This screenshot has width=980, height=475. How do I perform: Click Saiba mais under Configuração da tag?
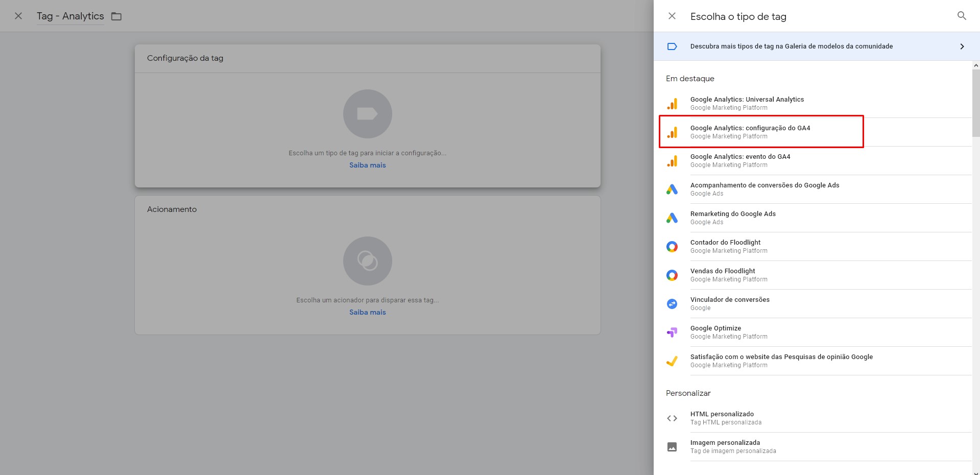[368, 165]
